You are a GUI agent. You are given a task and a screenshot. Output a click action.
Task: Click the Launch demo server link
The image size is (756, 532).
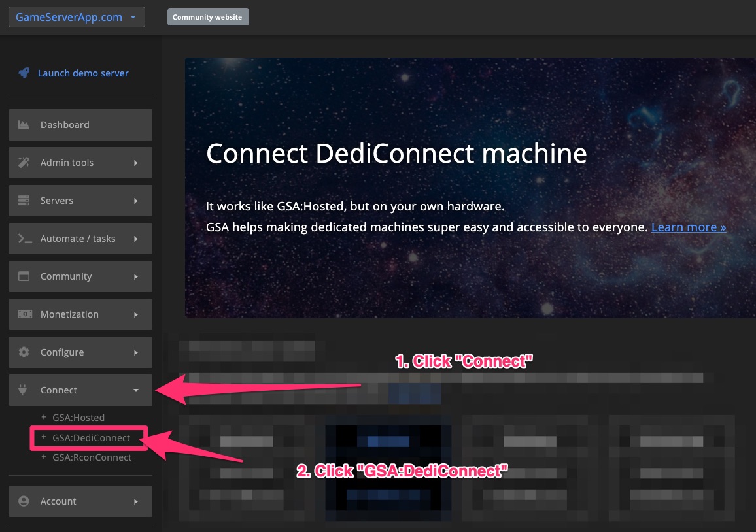[83, 73]
